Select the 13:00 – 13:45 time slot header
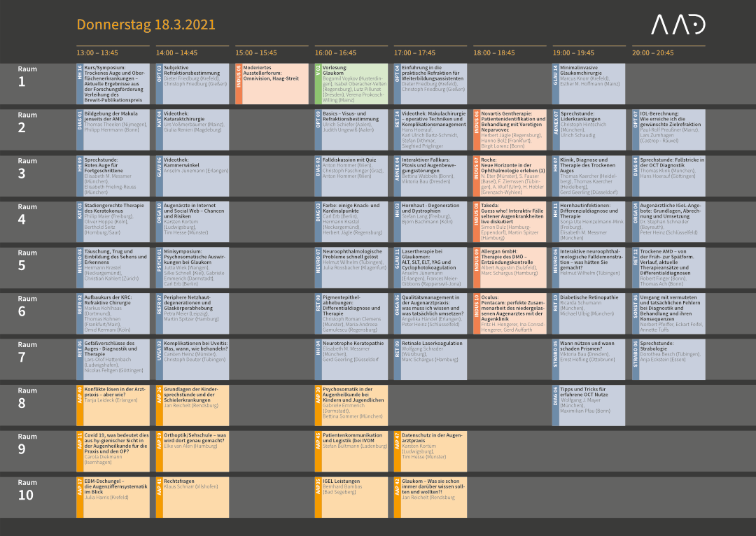The height and width of the screenshot is (536, 756). click(x=97, y=53)
